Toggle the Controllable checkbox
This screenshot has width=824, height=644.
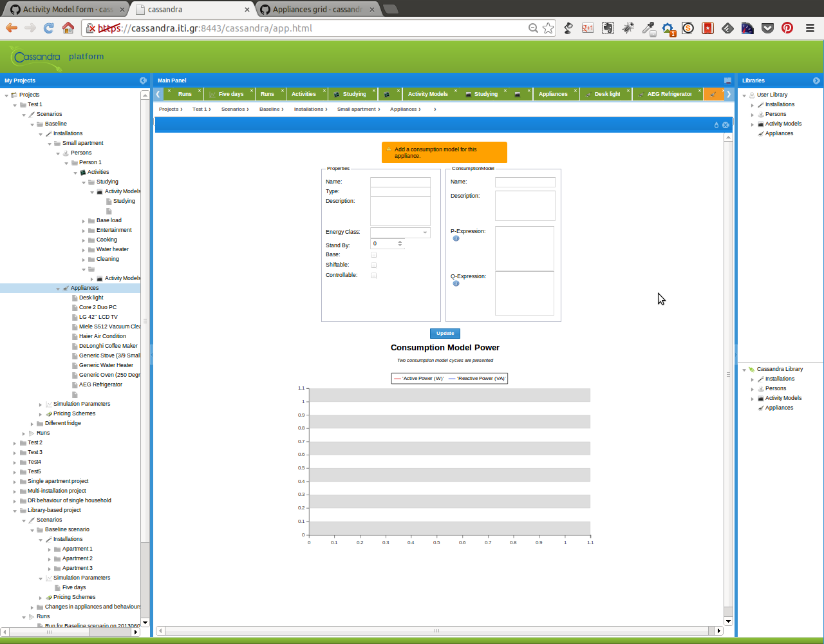(373, 275)
